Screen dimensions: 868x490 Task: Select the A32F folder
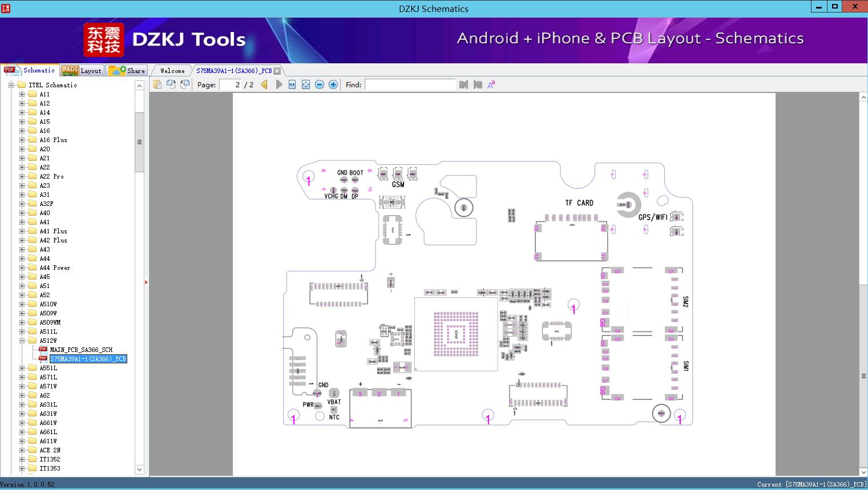click(46, 204)
